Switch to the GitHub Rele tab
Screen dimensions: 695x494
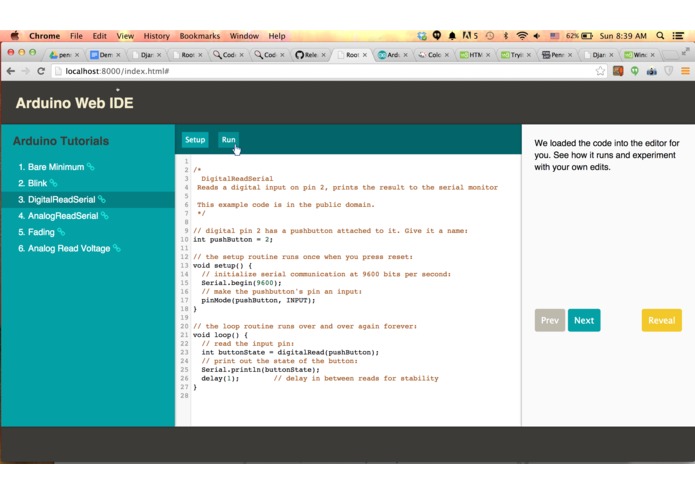[309, 55]
